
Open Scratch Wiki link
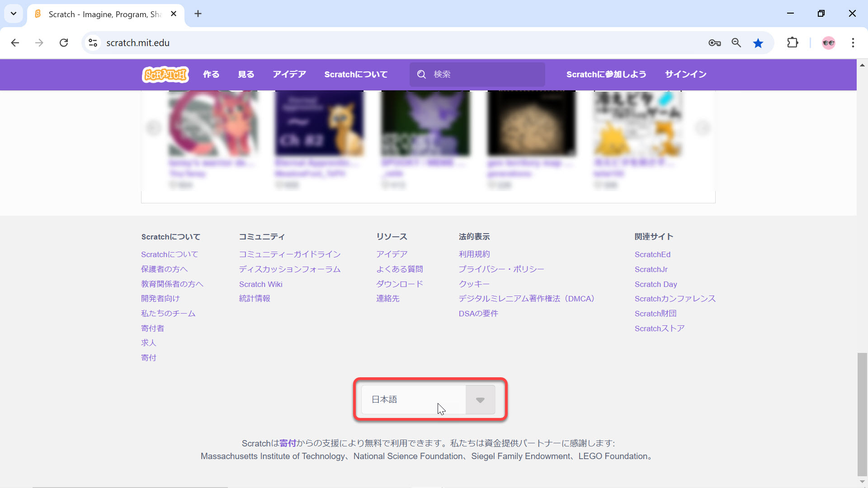click(x=261, y=284)
